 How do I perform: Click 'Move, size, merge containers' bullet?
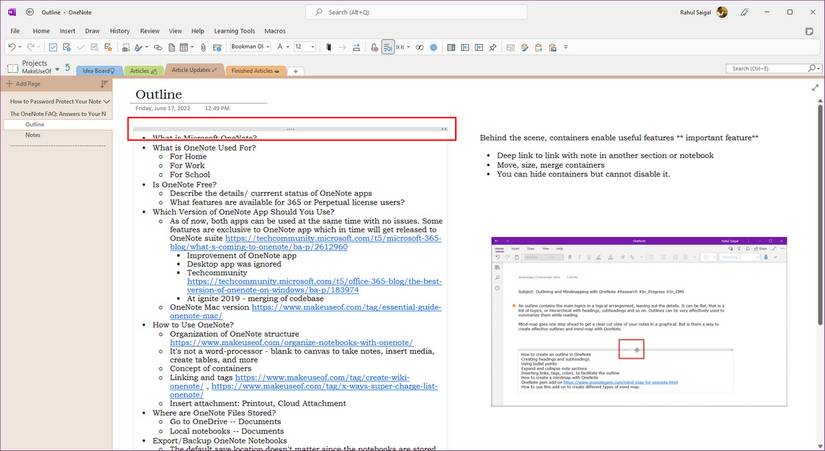pos(550,165)
